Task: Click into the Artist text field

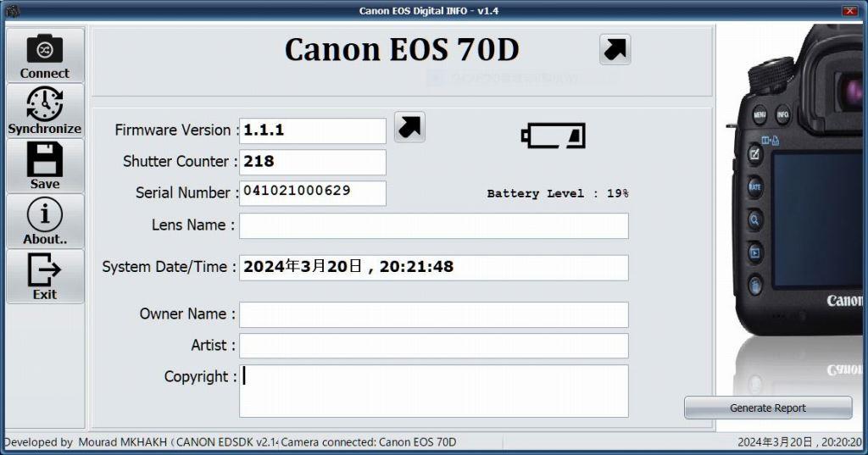Action: [x=433, y=346]
